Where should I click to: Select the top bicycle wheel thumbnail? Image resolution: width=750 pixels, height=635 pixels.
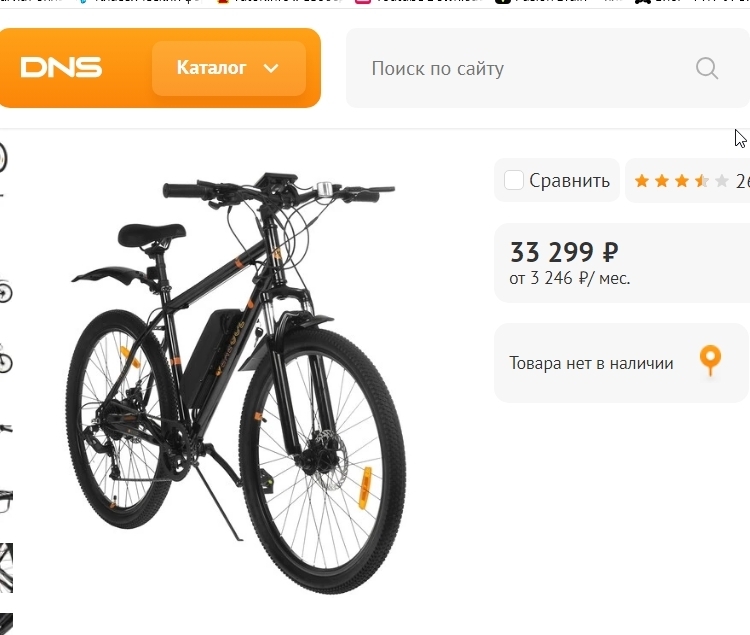3,157
